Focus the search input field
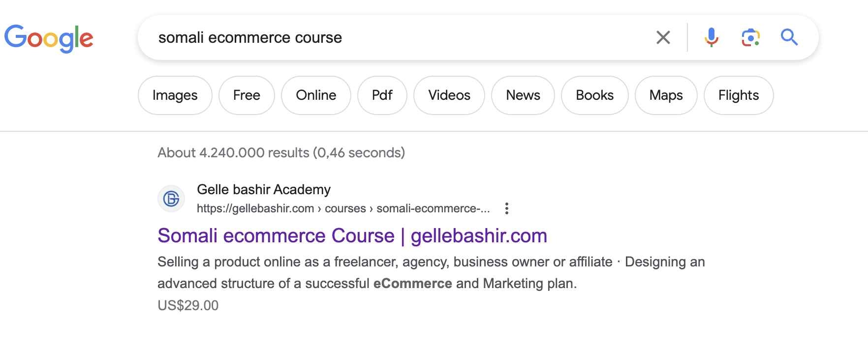This screenshot has width=868, height=349. click(394, 37)
